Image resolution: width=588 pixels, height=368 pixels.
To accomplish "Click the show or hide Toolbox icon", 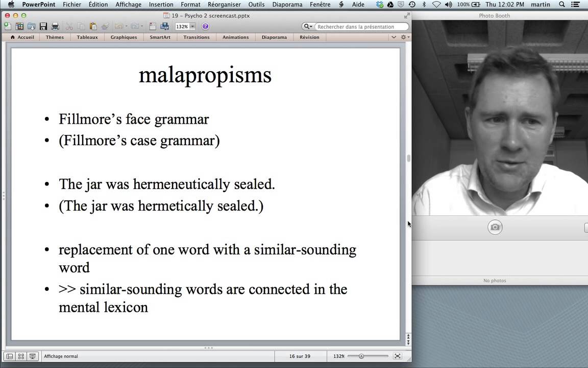I will [x=153, y=26].
